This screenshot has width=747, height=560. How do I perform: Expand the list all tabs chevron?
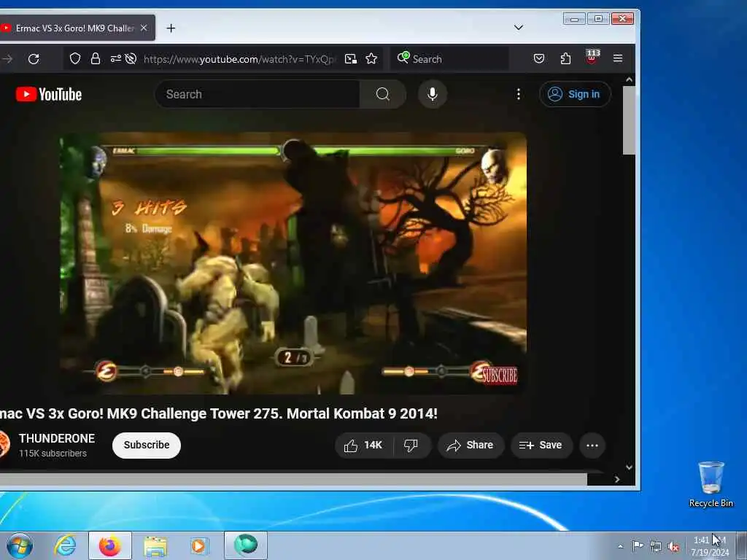click(x=519, y=28)
